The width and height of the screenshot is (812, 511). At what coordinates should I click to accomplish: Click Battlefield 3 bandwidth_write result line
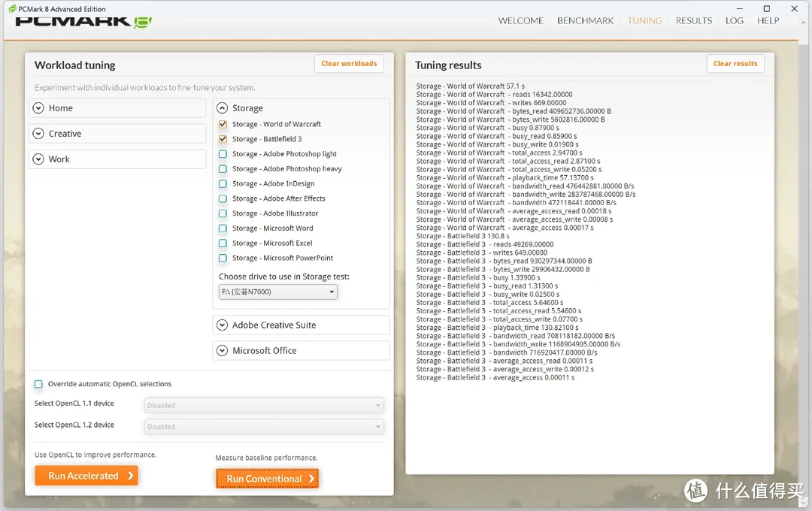518,344
